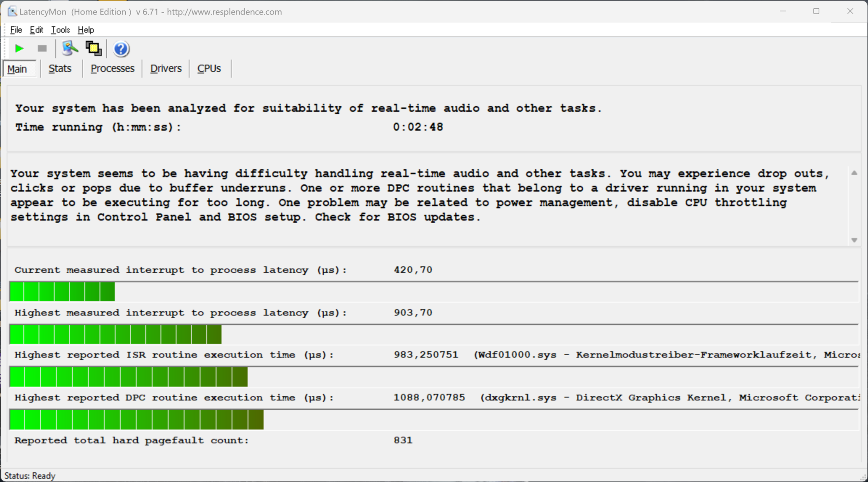Click the DPC value 1088,070785

[429, 398]
